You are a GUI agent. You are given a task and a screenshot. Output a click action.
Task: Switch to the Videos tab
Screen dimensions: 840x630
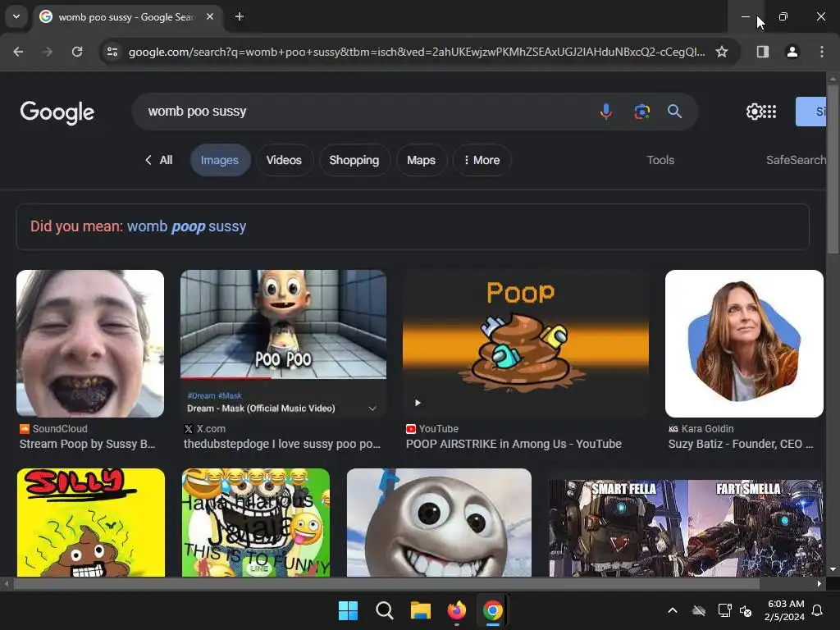click(x=284, y=160)
